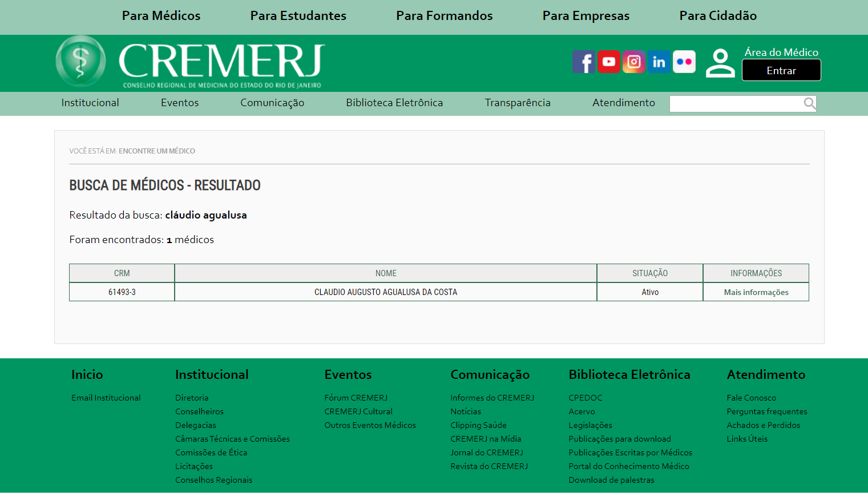Open Fórum CREMERJ footer link
The width and height of the screenshot is (868, 493).
pos(356,398)
